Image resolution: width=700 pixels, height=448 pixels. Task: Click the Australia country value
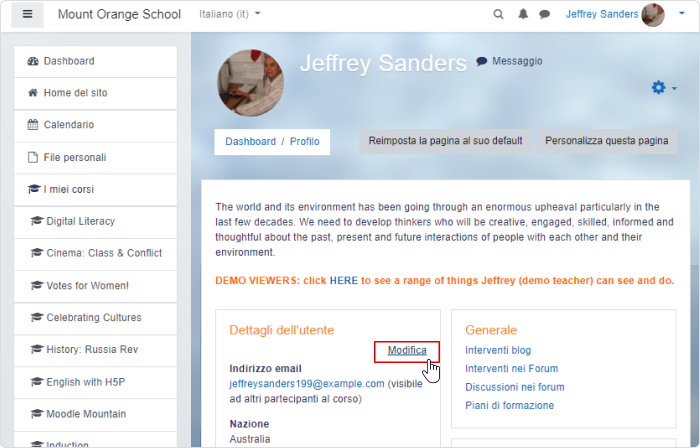click(x=250, y=439)
